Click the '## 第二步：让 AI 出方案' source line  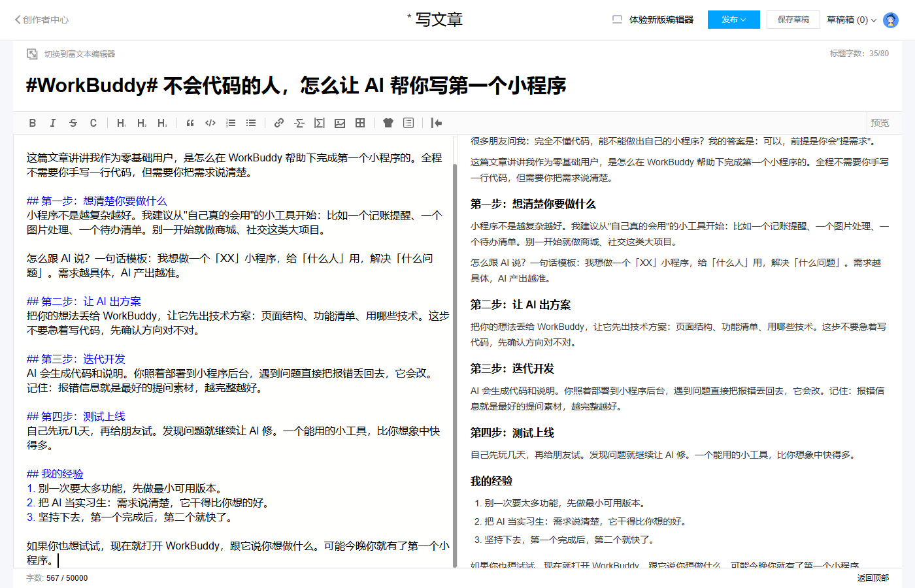[x=84, y=302]
